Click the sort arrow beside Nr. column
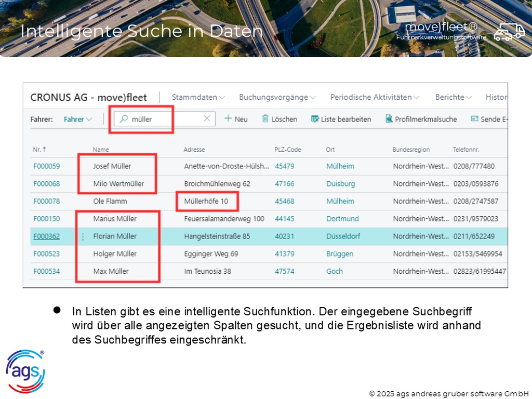Image resolution: width=532 pixels, height=399 pixels. 45,149
